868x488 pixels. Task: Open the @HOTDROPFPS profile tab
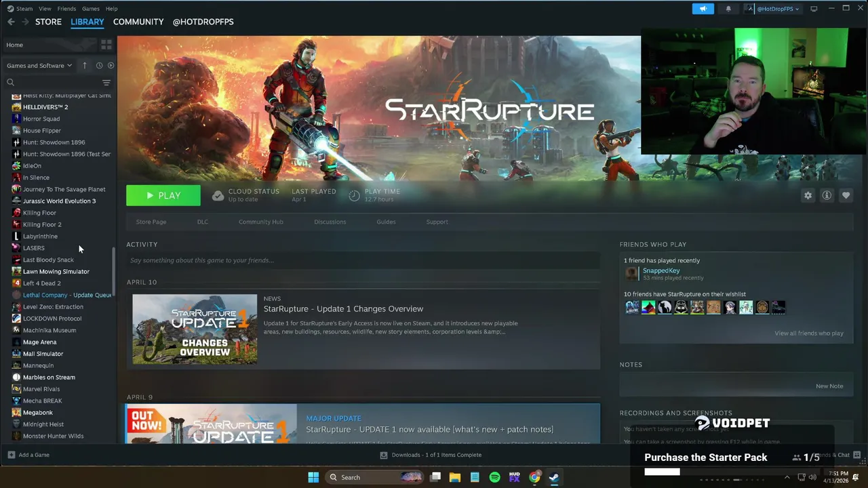(x=203, y=22)
